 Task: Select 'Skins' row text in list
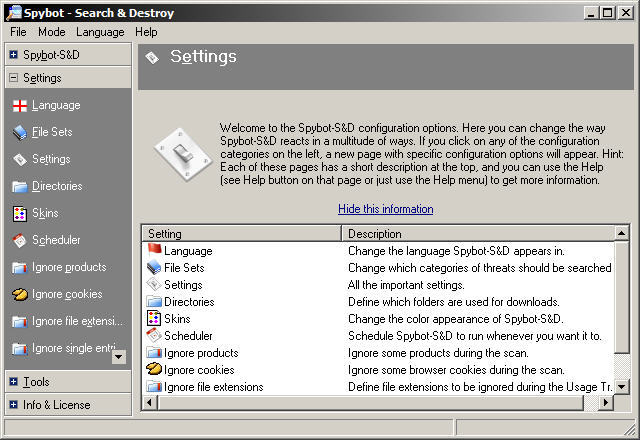[177, 319]
